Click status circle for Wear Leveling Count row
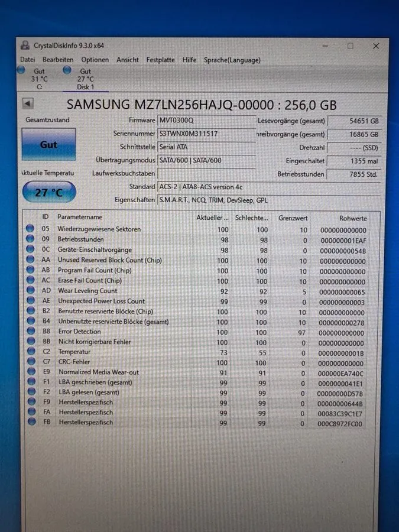Screen dimensions: 399x532 point(31,290)
